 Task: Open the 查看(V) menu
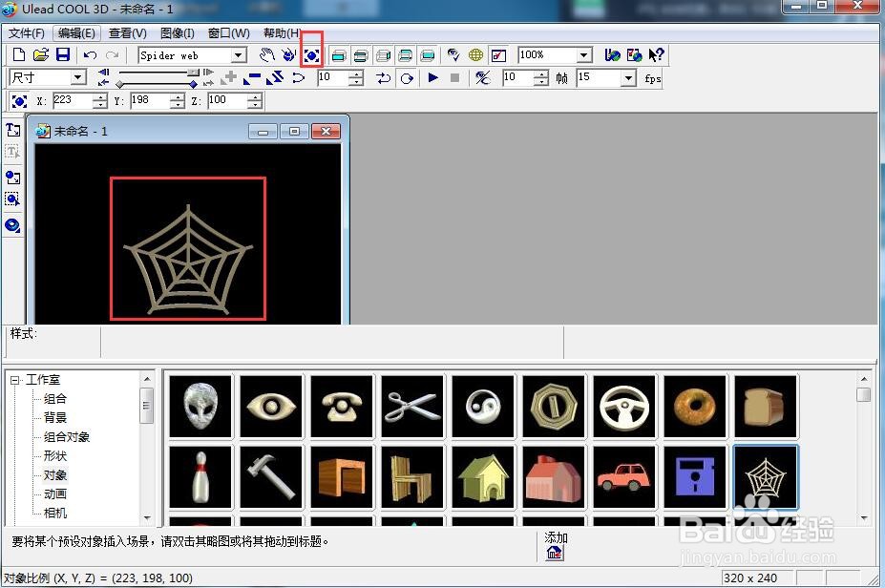click(128, 33)
